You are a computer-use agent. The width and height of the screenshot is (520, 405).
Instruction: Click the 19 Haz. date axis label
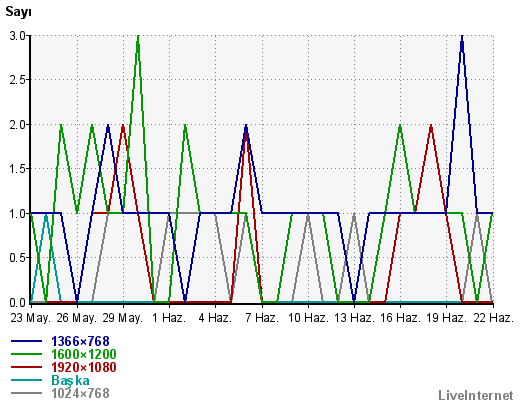click(x=447, y=318)
